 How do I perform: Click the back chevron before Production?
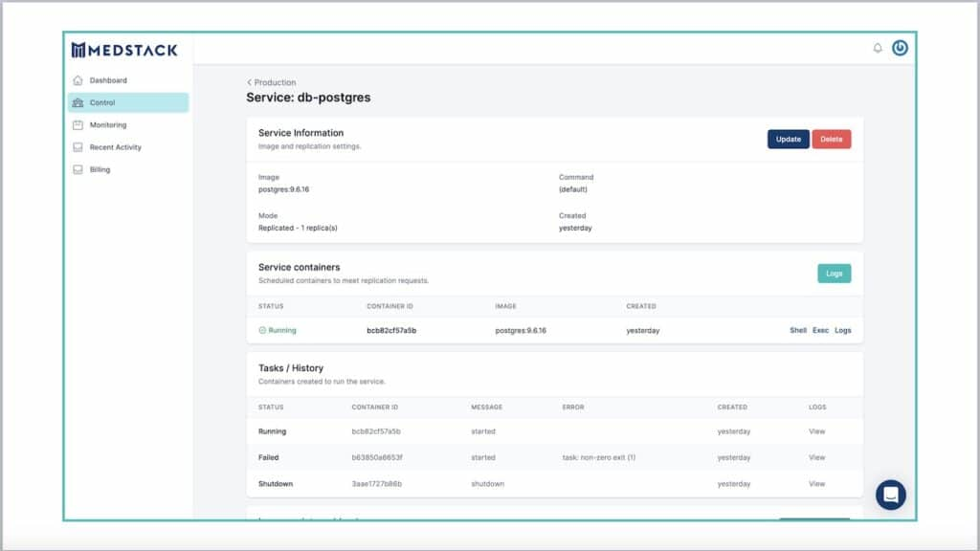[x=250, y=82]
